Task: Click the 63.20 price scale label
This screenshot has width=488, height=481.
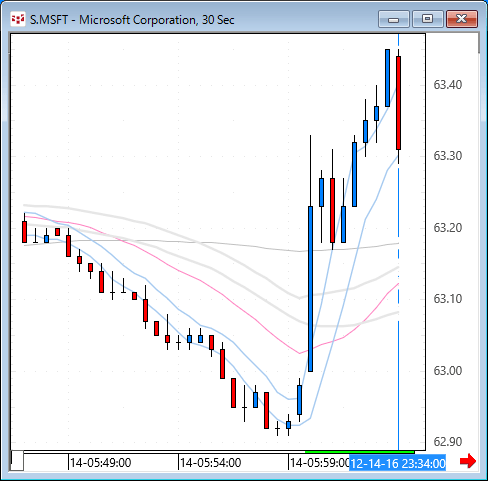Action: [x=448, y=228]
